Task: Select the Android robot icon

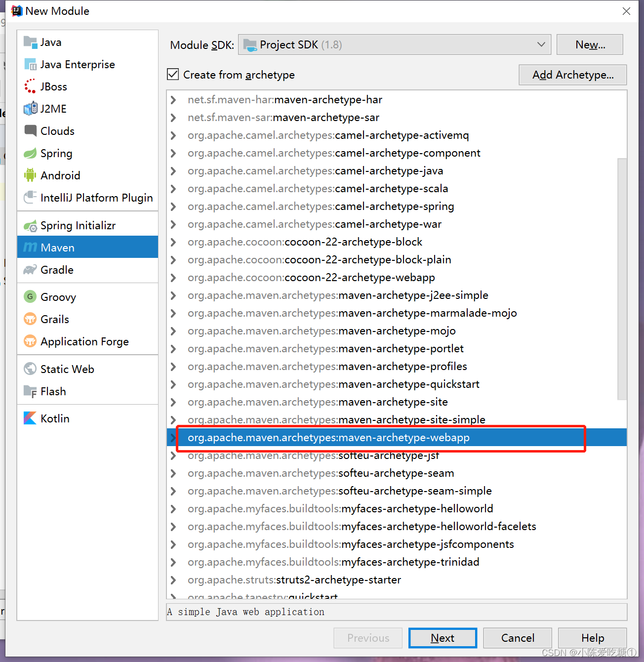Action: pyautogui.click(x=30, y=175)
